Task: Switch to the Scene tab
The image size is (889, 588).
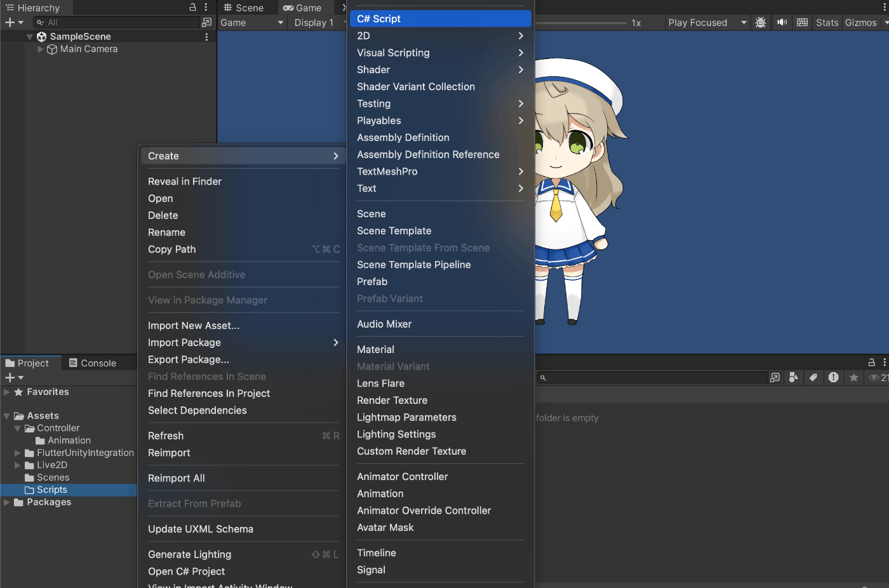Action: [243, 8]
